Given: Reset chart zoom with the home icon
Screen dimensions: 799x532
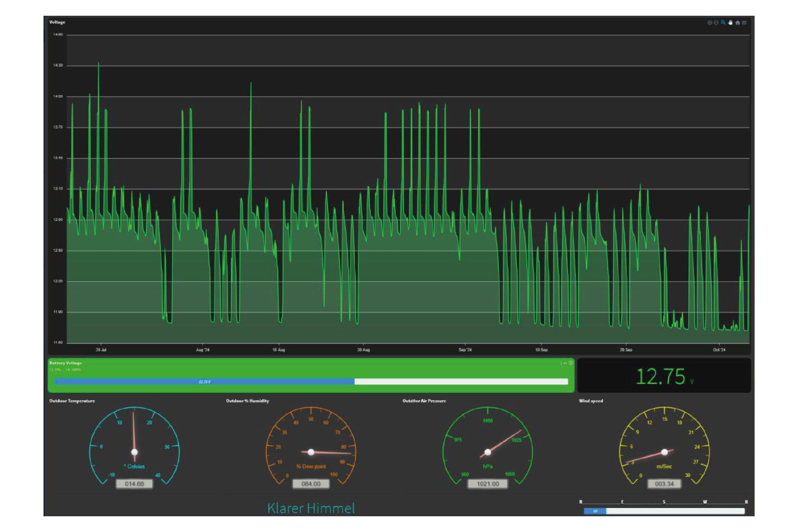Looking at the screenshot, I should pos(737,23).
